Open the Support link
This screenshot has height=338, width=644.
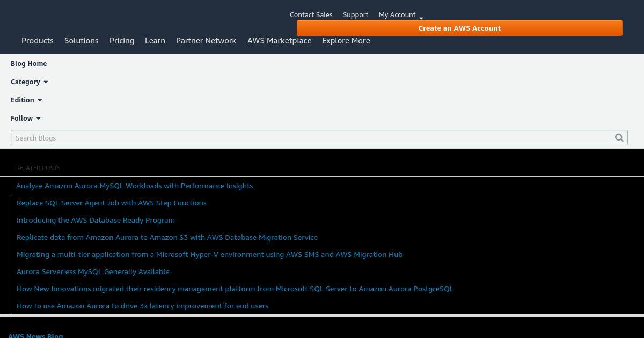click(355, 14)
